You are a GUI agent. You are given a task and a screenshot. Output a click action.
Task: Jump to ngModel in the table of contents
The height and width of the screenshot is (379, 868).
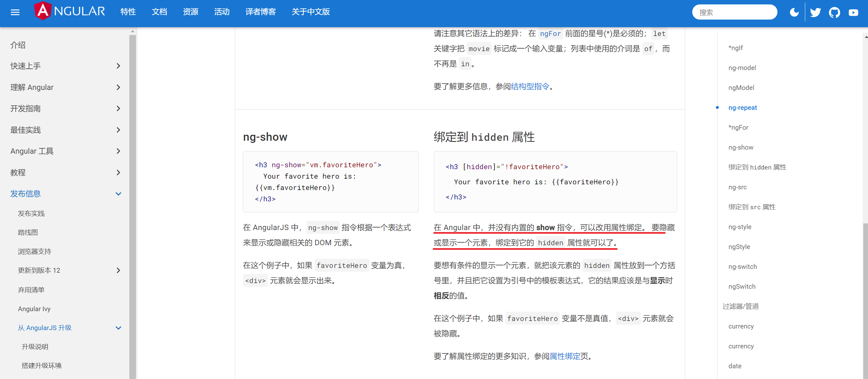point(741,88)
